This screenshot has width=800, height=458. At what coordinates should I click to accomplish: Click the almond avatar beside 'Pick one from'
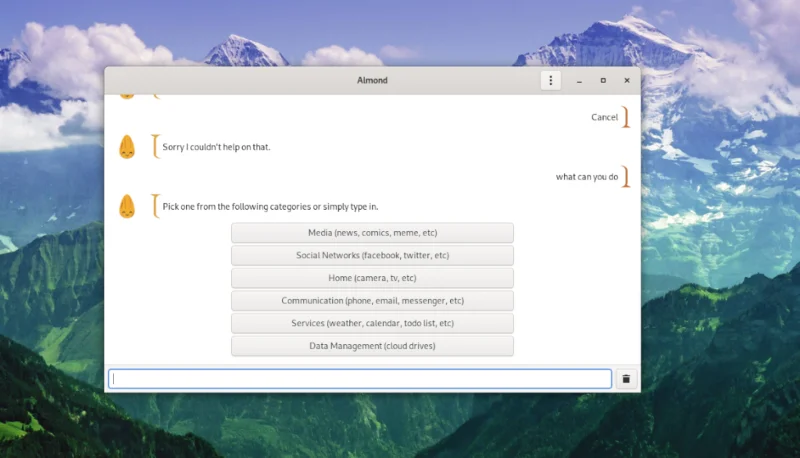pyautogui.click(x=127, y=207)
